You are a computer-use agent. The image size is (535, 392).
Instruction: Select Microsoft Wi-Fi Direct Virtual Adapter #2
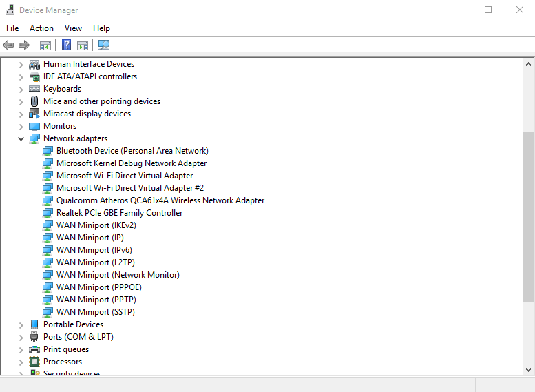pos(130,188)
